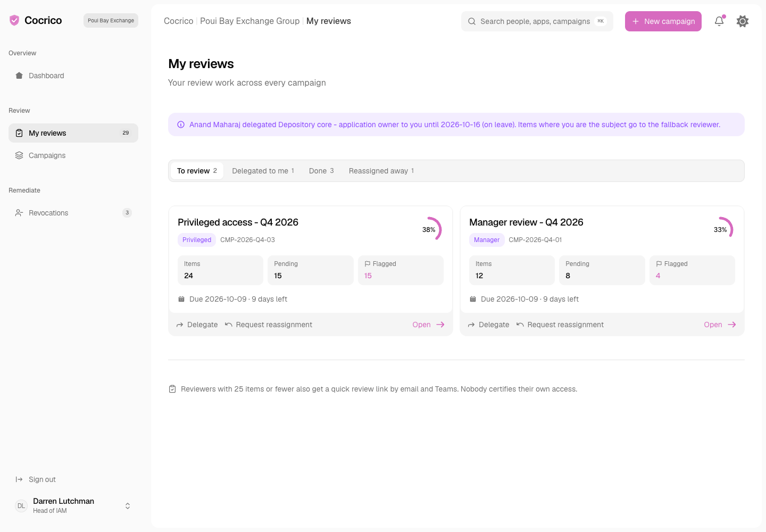Click the Poui Bay Exchange Group breadcrumb
The width and height of the screenshot is (766, 532).
(x=249, y=21)
